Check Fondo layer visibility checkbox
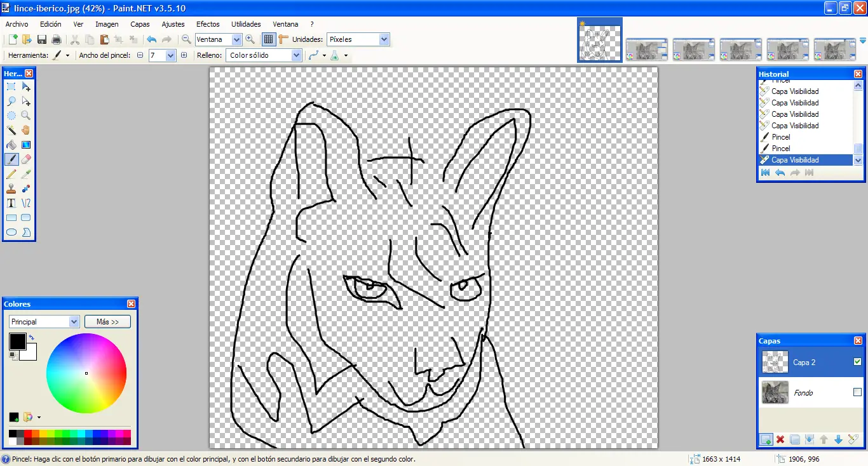Viewport: 868px width, 466px height. tap(857, 392)
